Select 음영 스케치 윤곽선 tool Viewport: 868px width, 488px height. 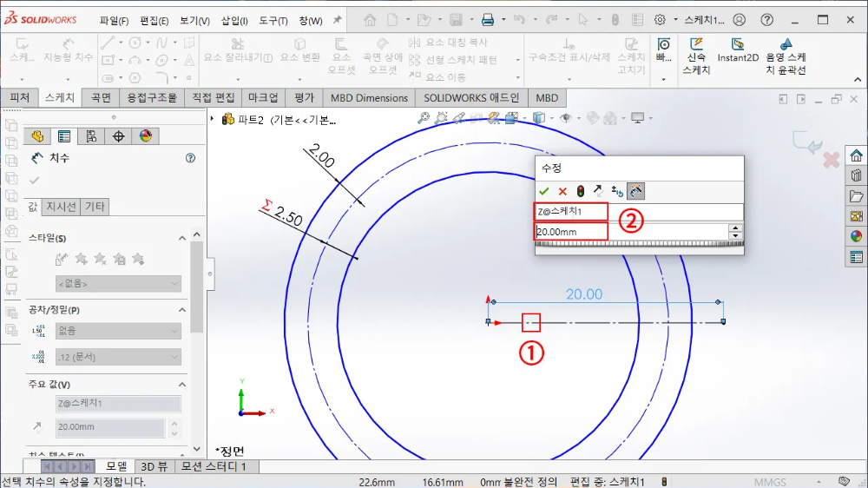tap(786, 56)
